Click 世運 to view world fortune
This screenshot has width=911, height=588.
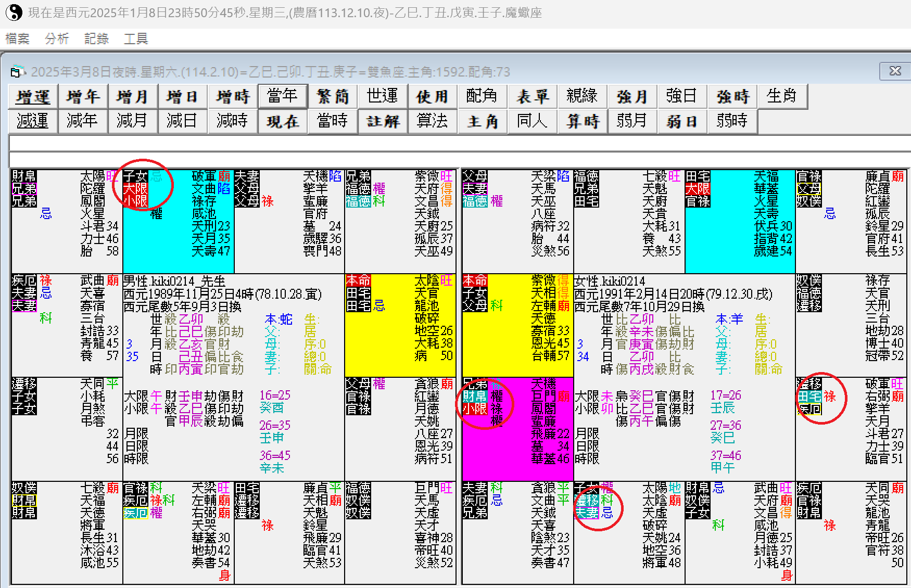pos(383,96)
